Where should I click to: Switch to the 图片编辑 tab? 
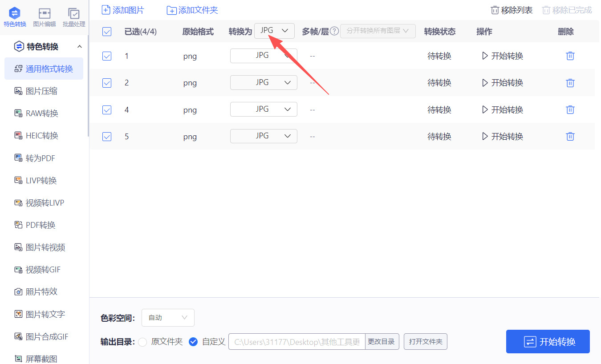coord(45,17)
